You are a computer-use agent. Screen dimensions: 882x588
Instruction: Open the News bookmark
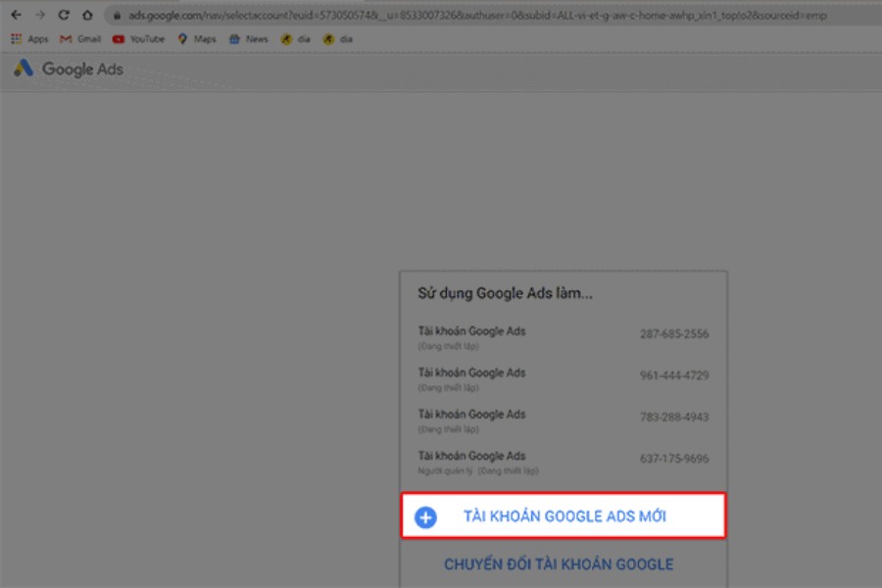tap(248, 39)
